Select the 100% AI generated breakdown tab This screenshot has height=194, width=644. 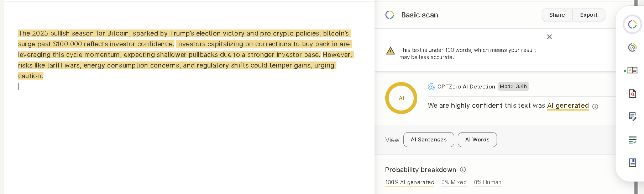coord(410,183)
